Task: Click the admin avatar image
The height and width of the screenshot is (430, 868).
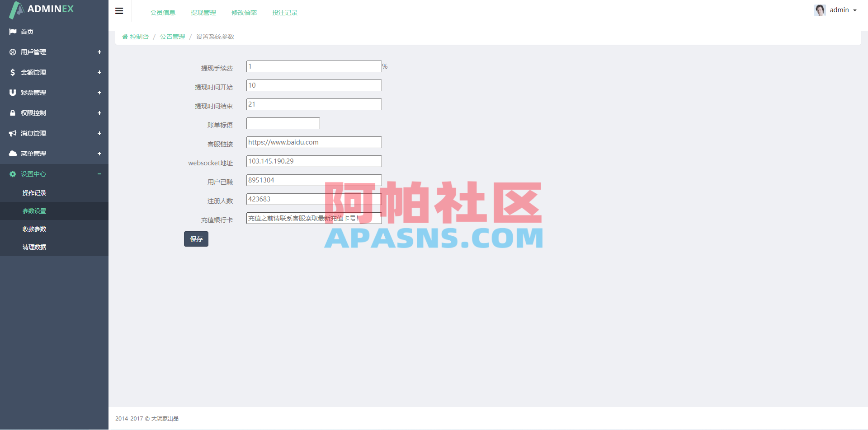Action: coord(820,10)
